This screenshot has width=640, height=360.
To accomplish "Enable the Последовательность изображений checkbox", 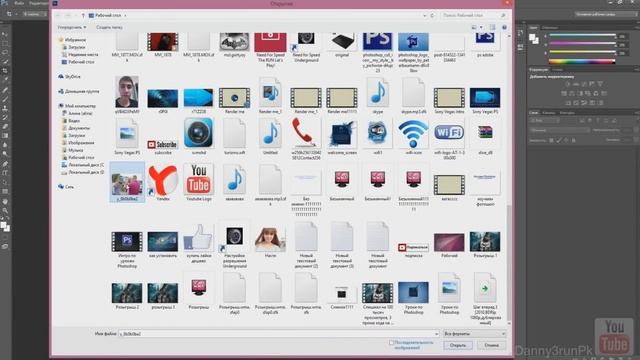I will (391, 343).
